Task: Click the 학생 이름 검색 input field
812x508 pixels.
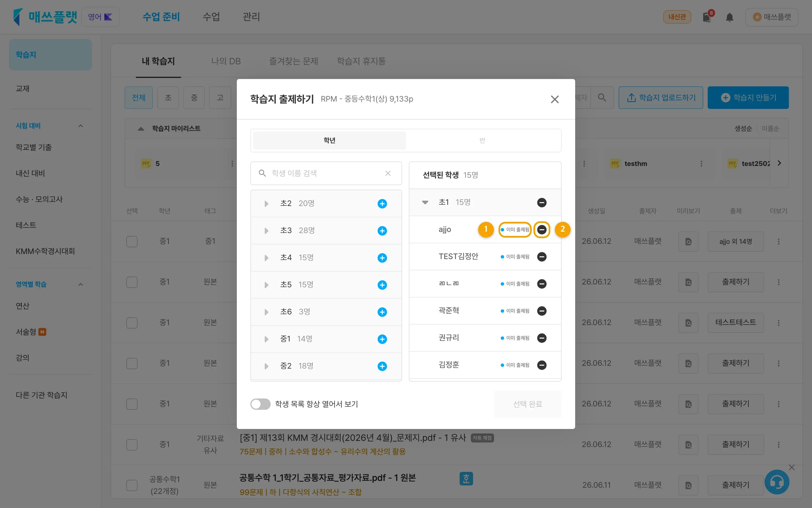Action: click(326, 173)
